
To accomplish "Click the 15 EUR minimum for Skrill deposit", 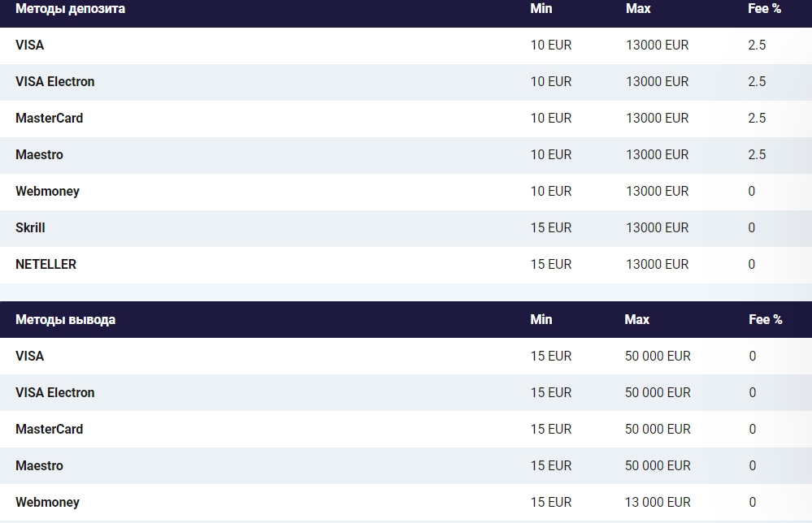I will 550,228.
